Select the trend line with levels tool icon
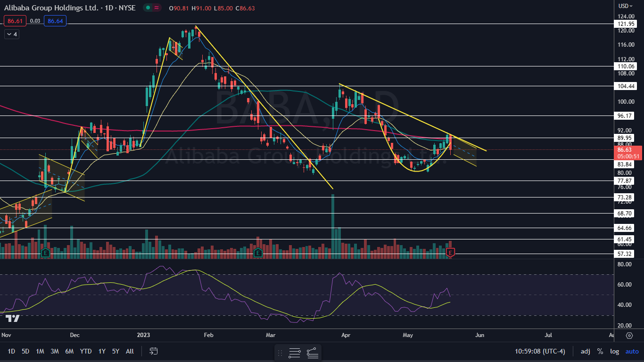Image resolution: width=644 pixels, height=362 pixels. click(x=312, y=353)
